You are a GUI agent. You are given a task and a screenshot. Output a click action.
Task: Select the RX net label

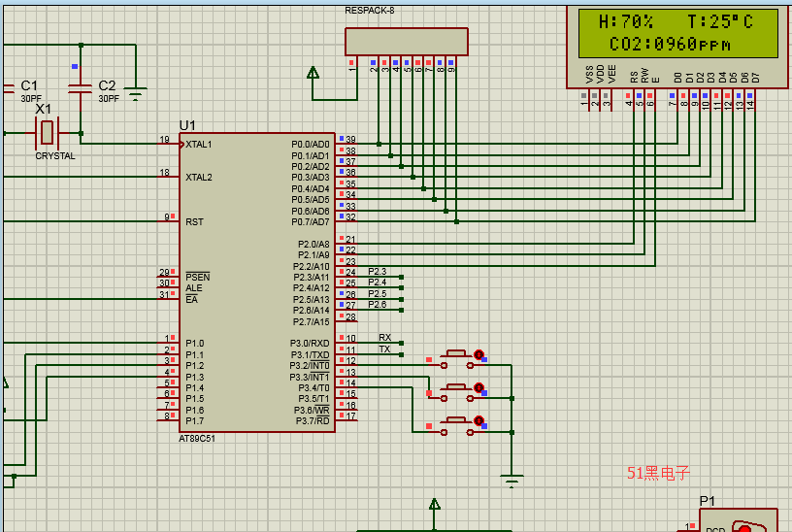pyautogui.click(x=385, y=338)
